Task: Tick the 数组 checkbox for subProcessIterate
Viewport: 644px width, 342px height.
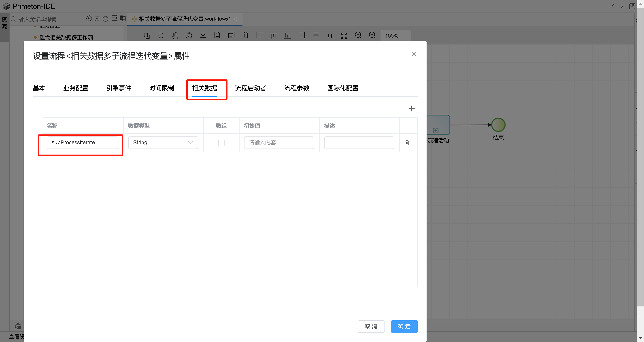Action: point(221,142)
